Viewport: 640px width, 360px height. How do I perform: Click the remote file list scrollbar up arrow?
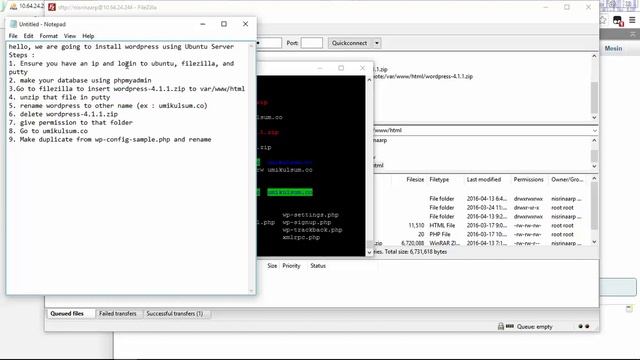[594, 178]
